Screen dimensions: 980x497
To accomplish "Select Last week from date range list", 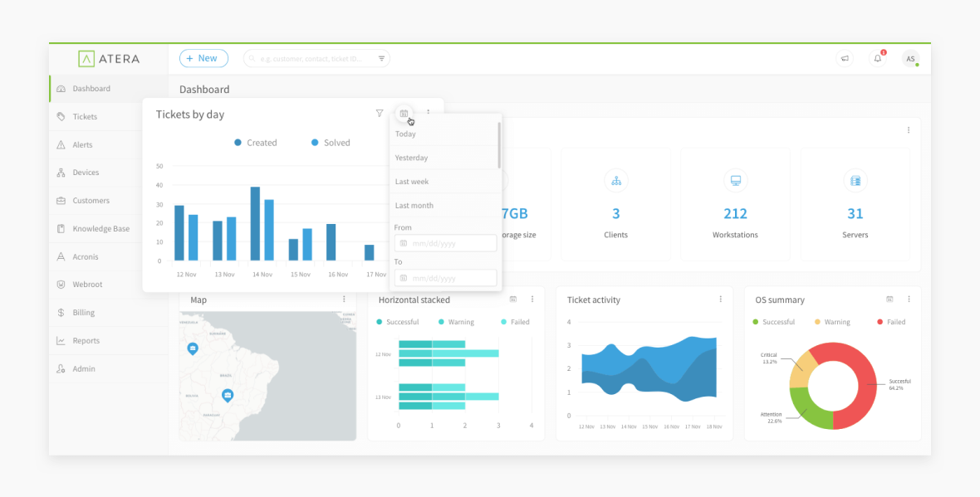I will (412, 182).
